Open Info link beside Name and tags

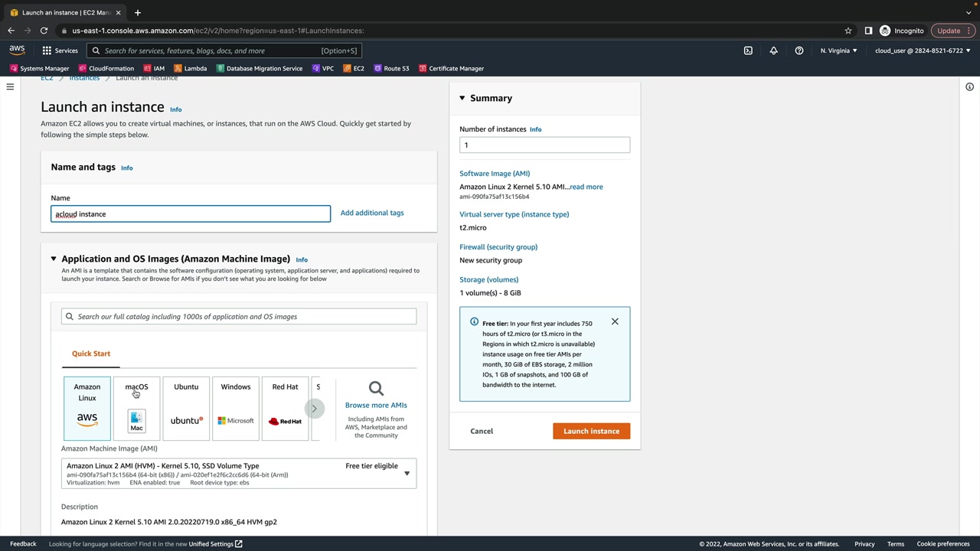[x=127, y=168]
